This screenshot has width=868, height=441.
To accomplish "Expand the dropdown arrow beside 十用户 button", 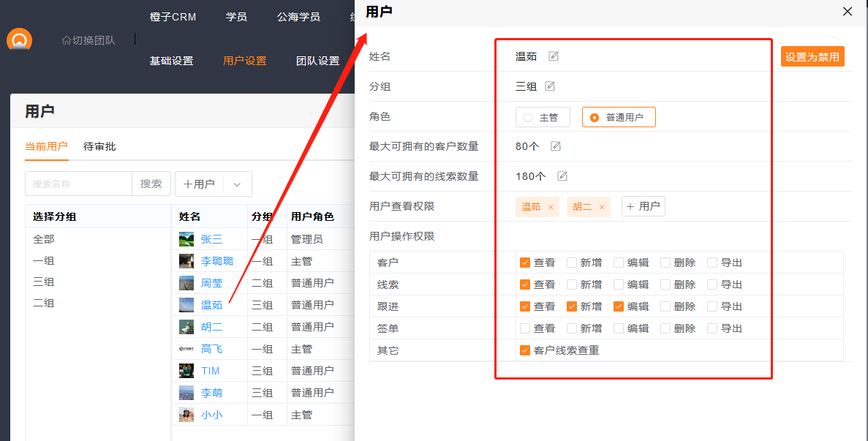I will point(237,184).
